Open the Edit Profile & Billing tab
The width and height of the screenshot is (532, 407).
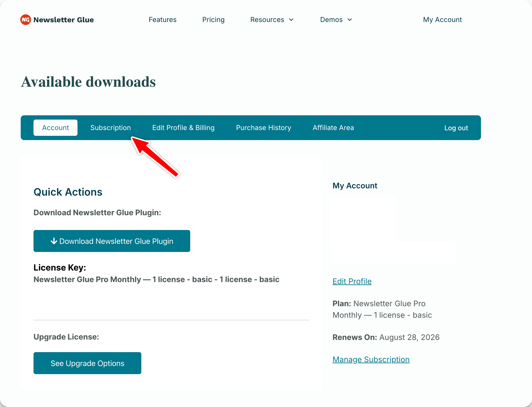click(x=183, y=128)
